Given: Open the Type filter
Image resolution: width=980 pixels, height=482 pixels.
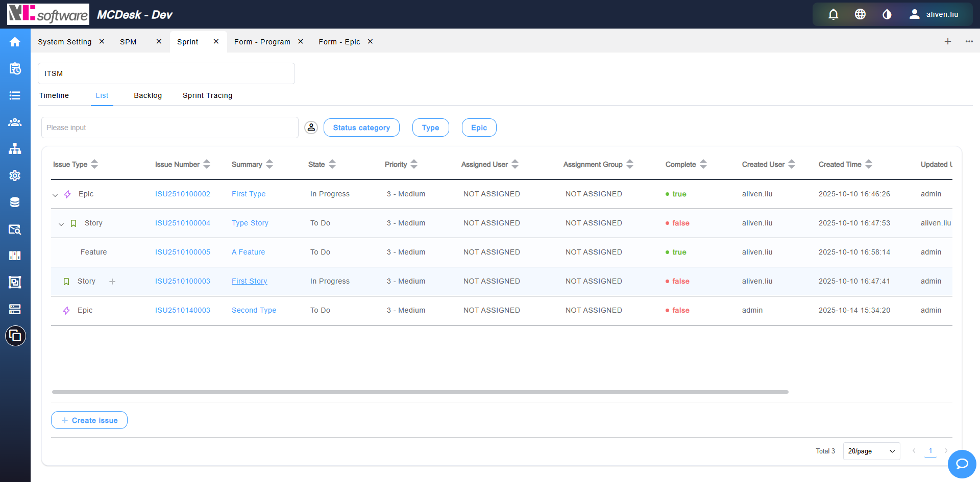Looking at the screenshot, I should (431, 128).
